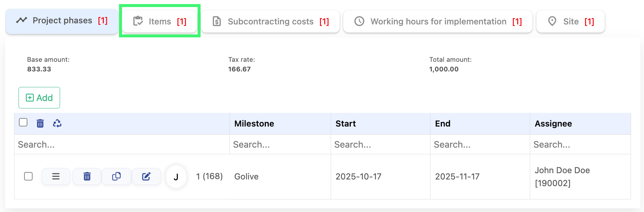Select the Project phases tab
The image size is (644, 212).
pos(62,21)
